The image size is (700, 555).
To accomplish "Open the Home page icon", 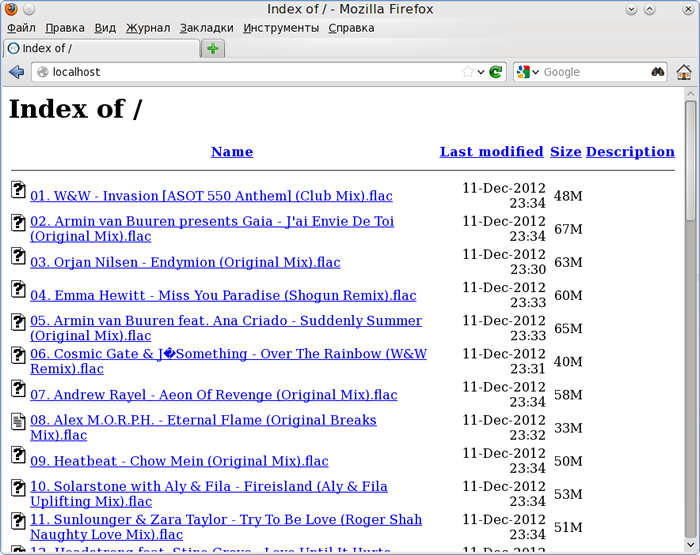I will (684, 72).
